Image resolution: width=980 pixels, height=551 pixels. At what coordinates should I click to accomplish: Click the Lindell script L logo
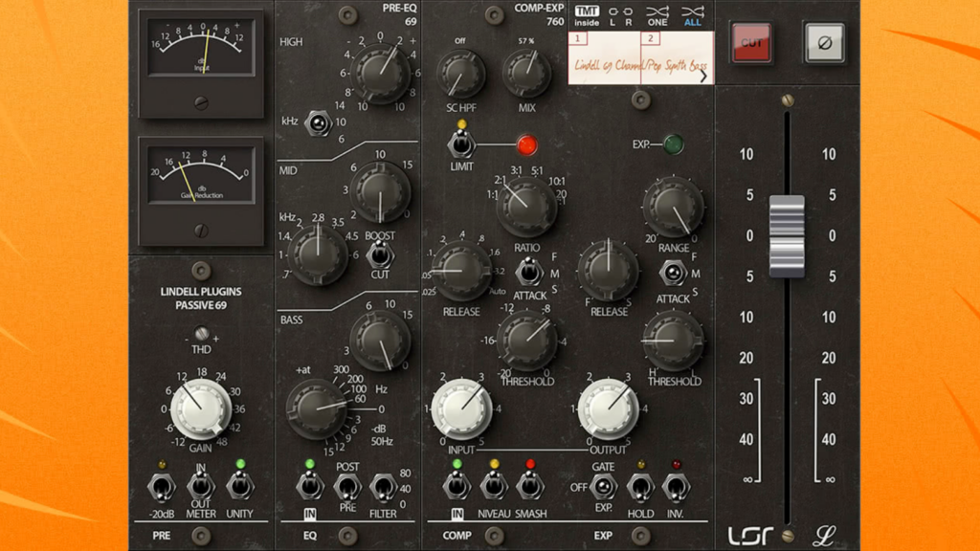point(824,535)
